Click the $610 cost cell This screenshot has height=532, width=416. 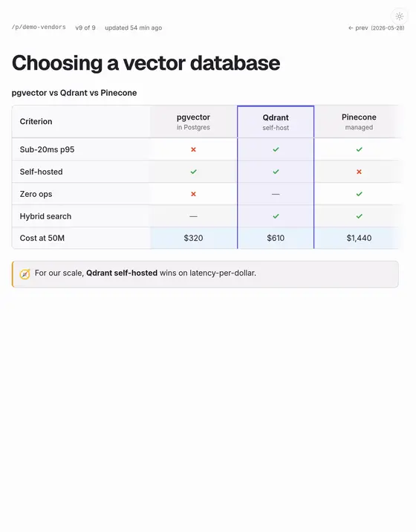[276, 238]
